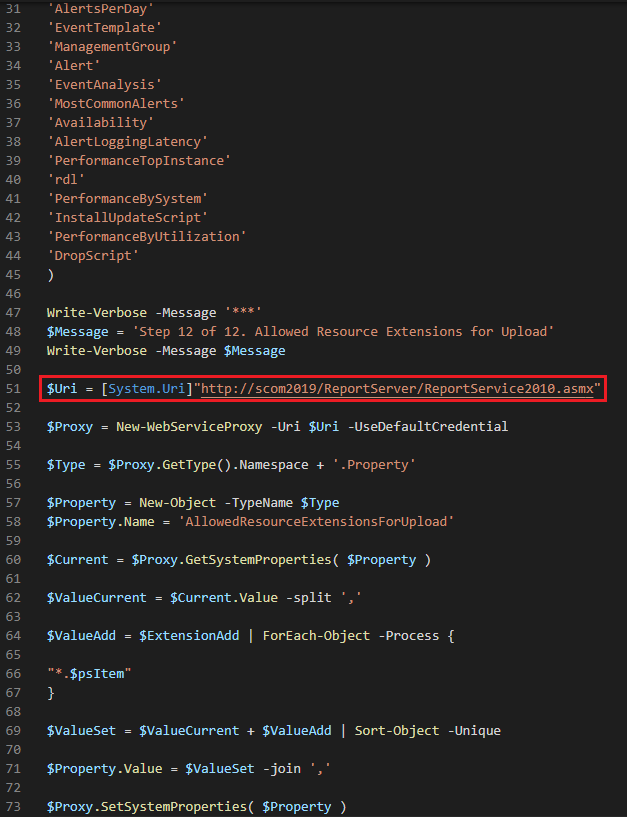Click the $Message variable assignment on line 48
Image resolution: width=627 pixels, height=817 pixels.
click(78, 332)
